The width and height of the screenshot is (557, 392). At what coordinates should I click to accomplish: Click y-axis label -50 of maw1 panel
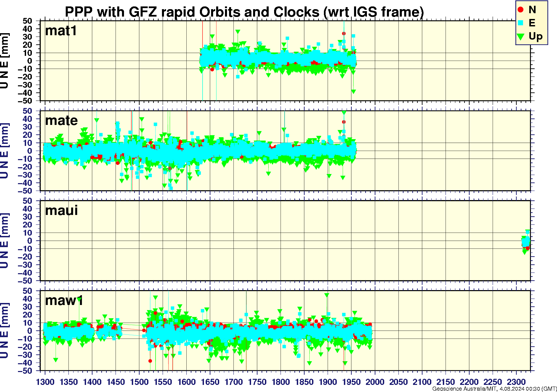[25, 371]
